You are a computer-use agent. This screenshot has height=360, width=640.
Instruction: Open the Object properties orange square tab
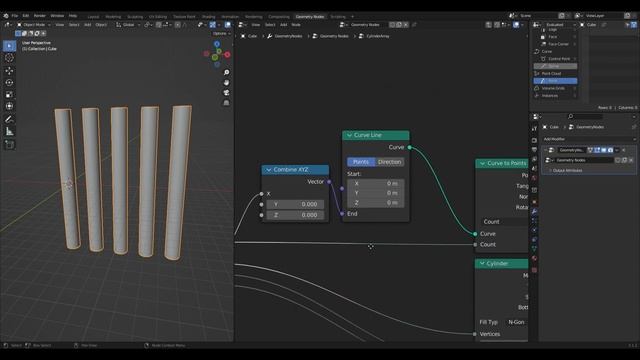coord(534,202)
